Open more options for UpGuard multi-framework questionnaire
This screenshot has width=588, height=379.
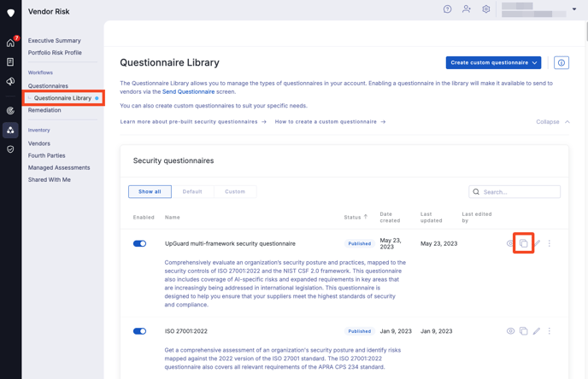tap(550, 243)
